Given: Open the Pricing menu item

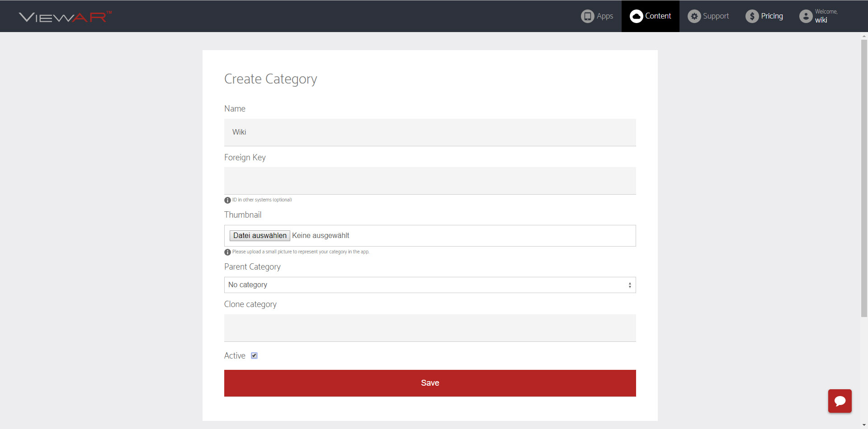Looking at the screenshot, I should point(772,16).
